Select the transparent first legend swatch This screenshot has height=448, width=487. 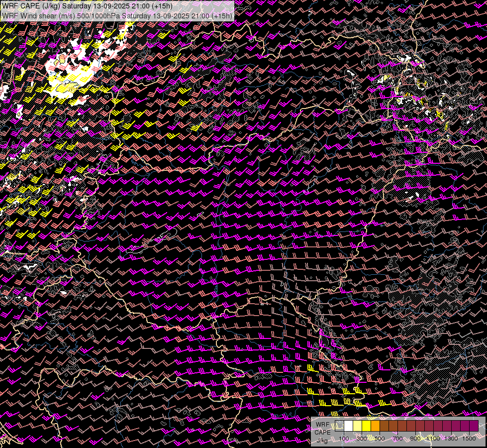click(339, 426)
